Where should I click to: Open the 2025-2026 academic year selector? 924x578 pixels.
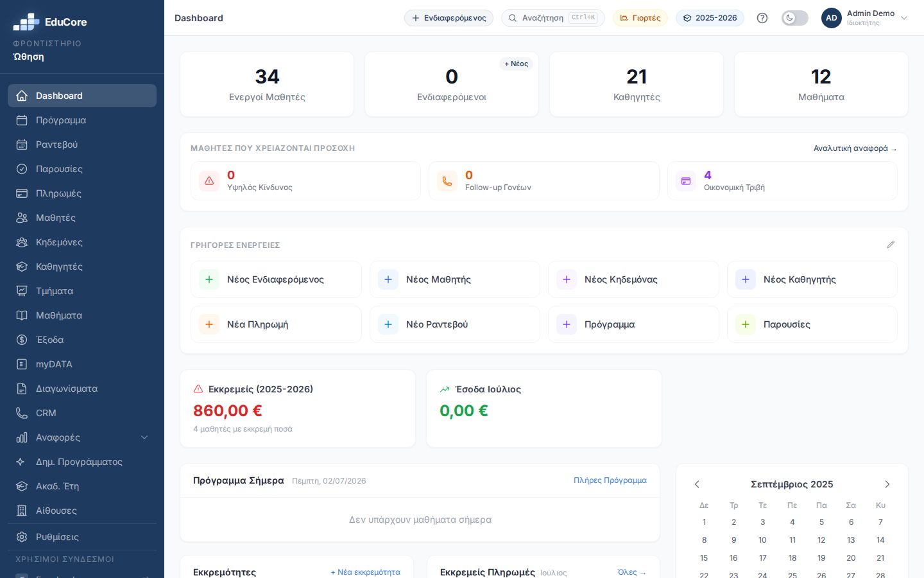click(x=710, y=18)
